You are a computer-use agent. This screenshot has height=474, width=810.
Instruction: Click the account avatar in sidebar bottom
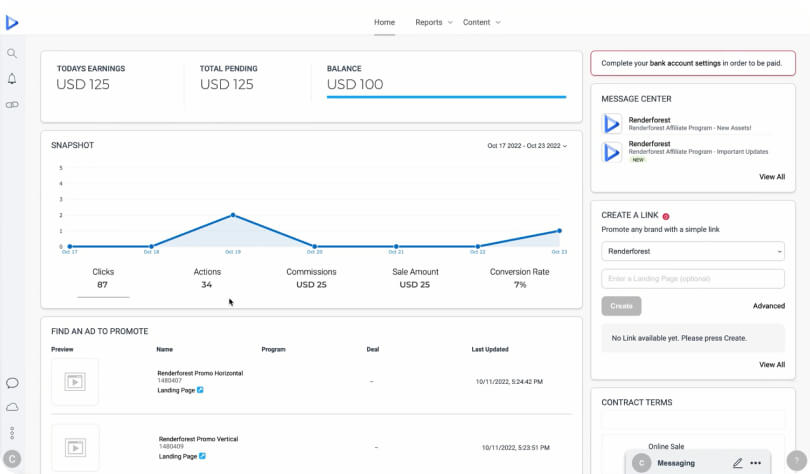coord(12,459)
